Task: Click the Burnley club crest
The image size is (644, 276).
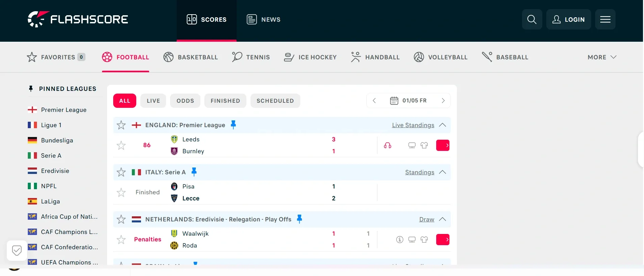Action: point(174,151)
